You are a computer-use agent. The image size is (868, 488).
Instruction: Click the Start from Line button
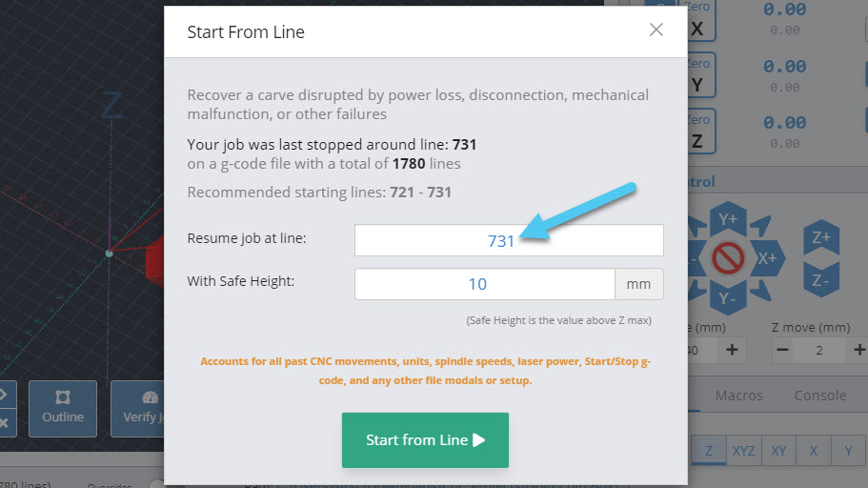tap(425, 439)
